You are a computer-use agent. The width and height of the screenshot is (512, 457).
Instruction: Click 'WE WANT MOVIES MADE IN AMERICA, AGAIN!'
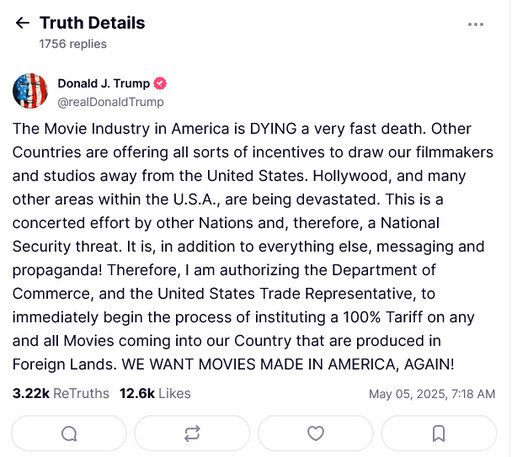click(288, 364)
